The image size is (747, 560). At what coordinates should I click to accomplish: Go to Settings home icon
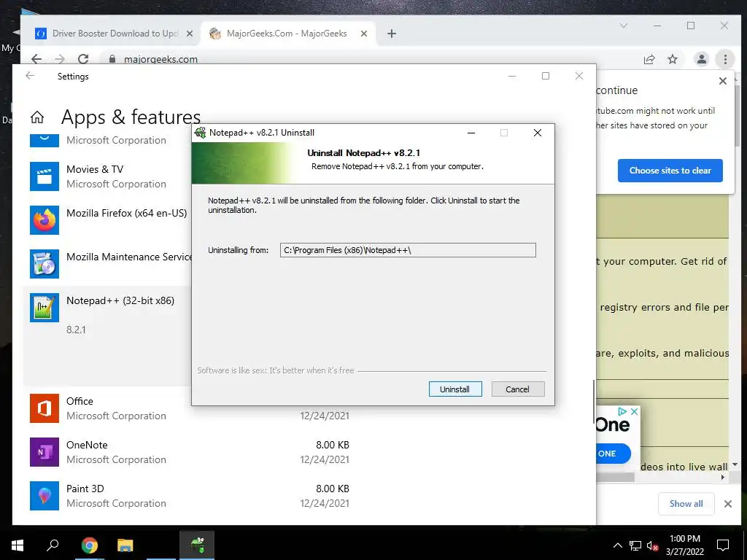(37, 117)
